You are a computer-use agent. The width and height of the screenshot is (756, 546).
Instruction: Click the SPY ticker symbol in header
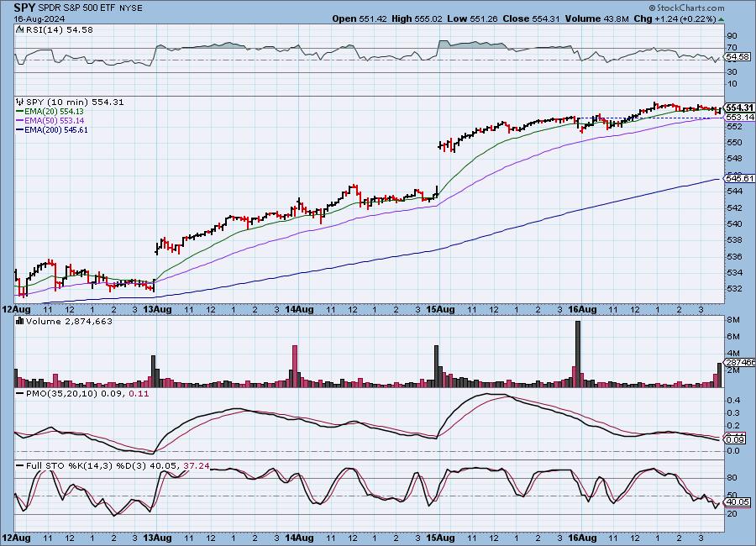pos(24,8)
